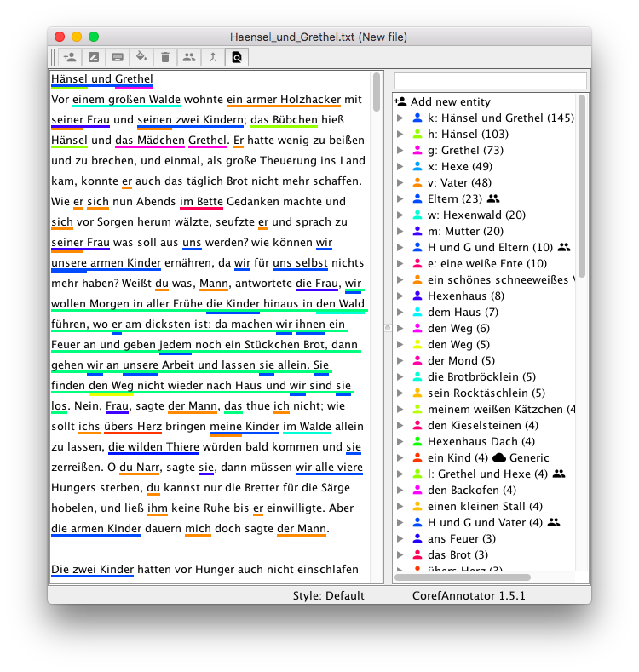The width and height of the screenshot is (639, 672).
Task: Click the entity list vertical scrollbar
Action: tap(582, 187)
